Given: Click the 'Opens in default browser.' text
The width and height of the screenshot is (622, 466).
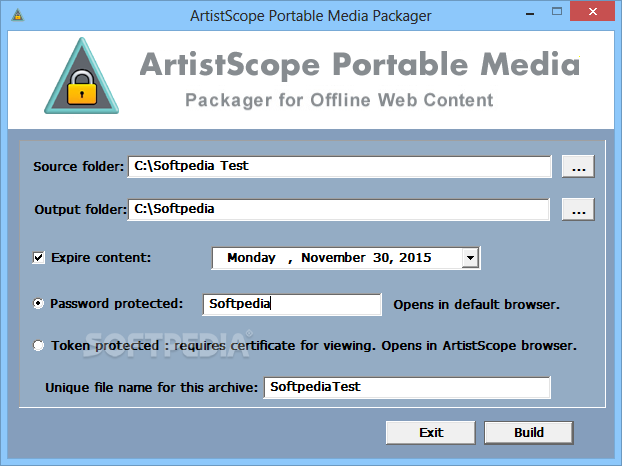Looking at the screenshot, I should [x=476, y=305].
